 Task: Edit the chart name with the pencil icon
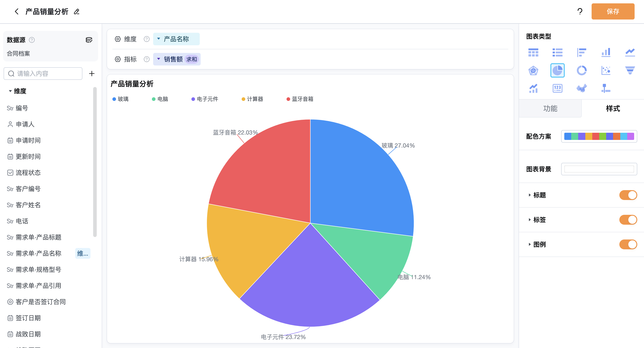pos(77,11)
